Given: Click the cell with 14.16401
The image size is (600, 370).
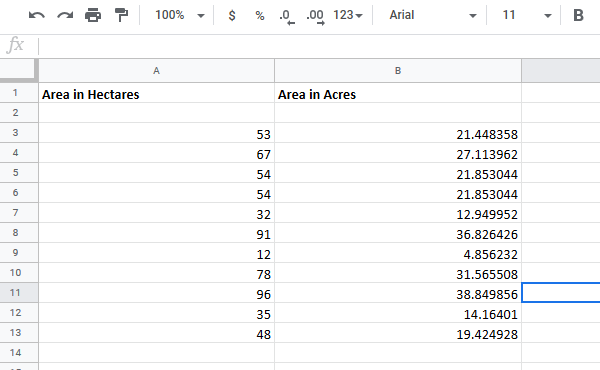Looking at the screenshot, I should coord(398,313).
